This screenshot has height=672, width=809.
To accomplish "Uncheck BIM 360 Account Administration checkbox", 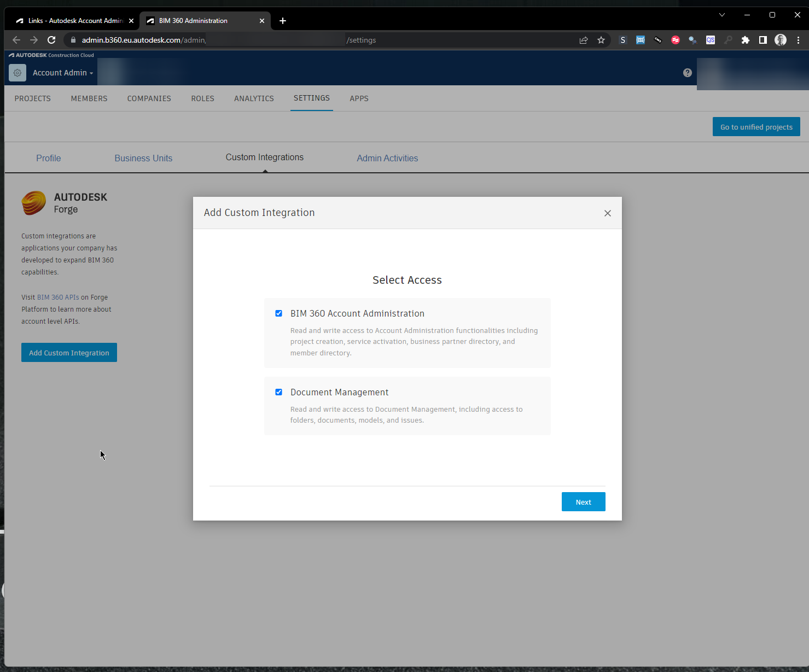I will [x=279, y=313].
